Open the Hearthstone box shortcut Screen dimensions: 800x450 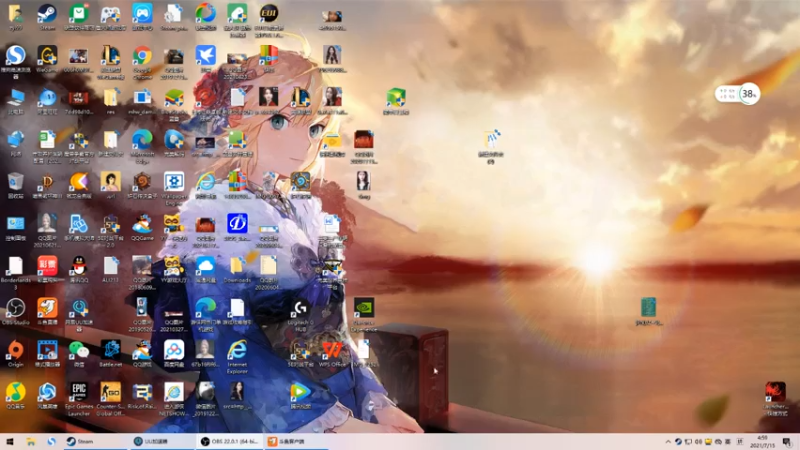(x=142, y=186)
